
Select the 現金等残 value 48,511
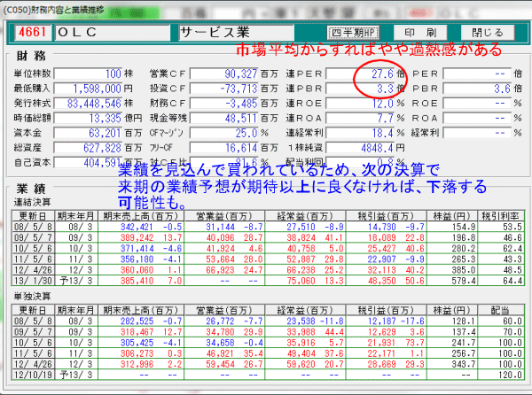[224, 118]
